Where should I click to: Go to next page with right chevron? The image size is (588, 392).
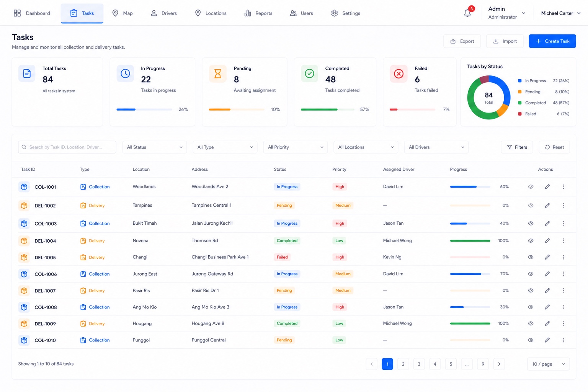point(499,364)
